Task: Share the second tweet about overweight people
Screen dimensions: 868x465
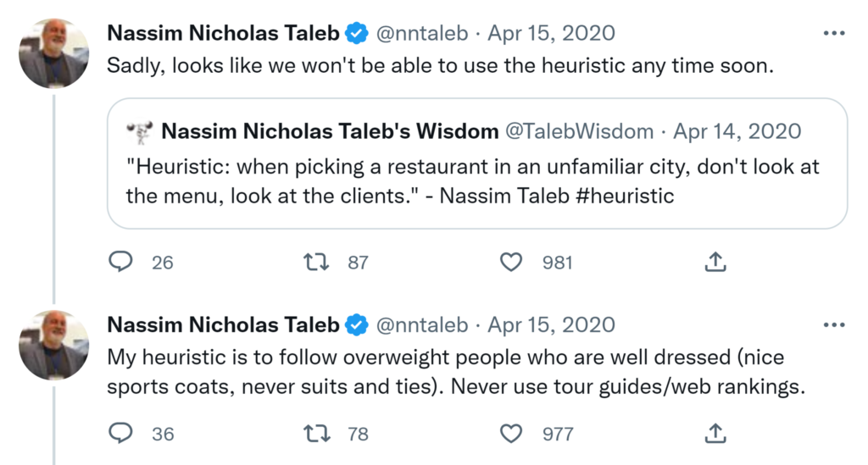Action: tap(715, 434)
